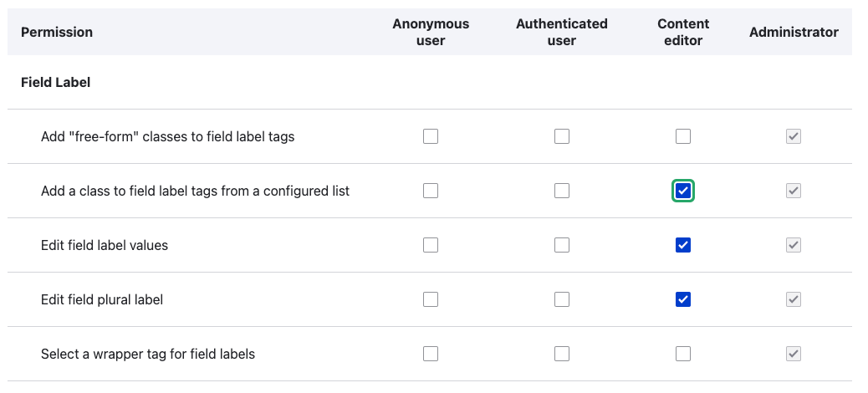Enable free-form classes for Anonymous user
Image resolution: width=868 pixels, height=393 pixels.
tap(430, 136)
